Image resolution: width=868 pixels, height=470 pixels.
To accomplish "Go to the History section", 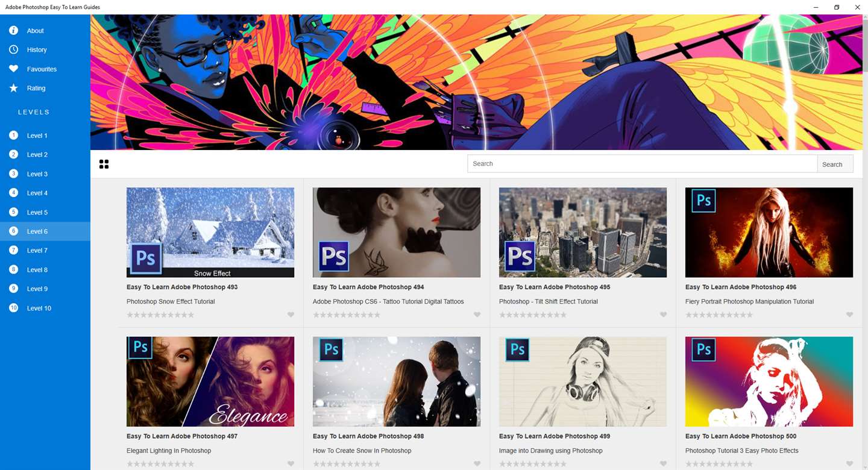I will tap(45, 50).
